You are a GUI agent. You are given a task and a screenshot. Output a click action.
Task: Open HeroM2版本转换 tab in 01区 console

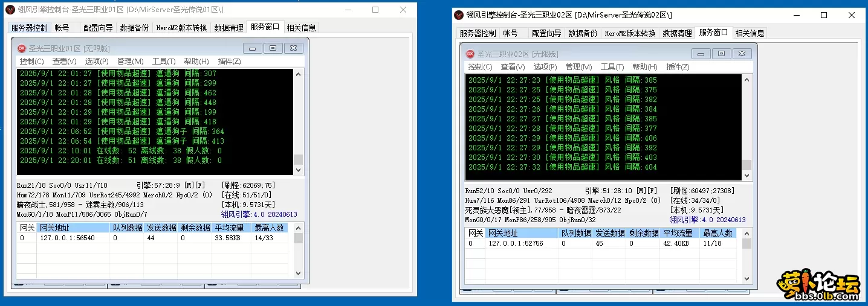(181, 28)
